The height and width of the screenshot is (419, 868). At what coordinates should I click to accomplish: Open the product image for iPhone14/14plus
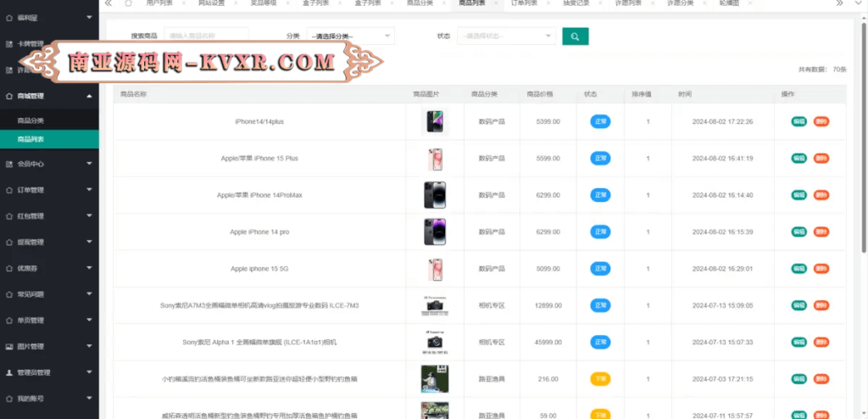click(434, 121)
